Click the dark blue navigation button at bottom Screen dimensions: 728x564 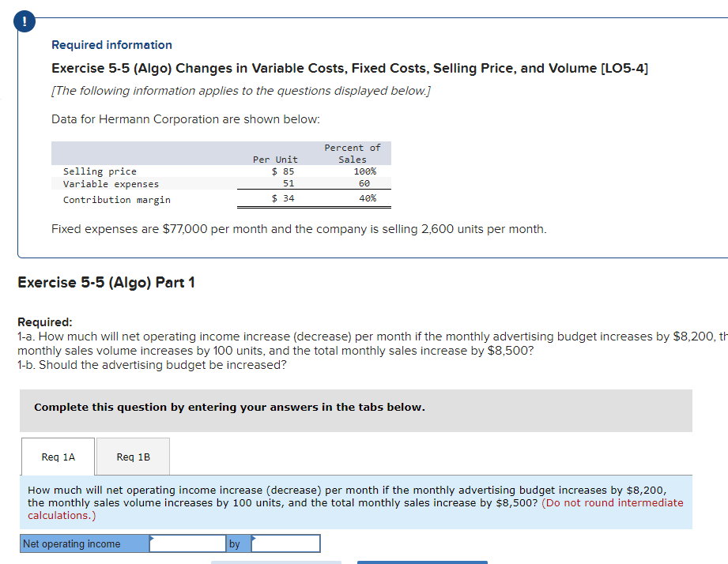click(x=422, y=561)
